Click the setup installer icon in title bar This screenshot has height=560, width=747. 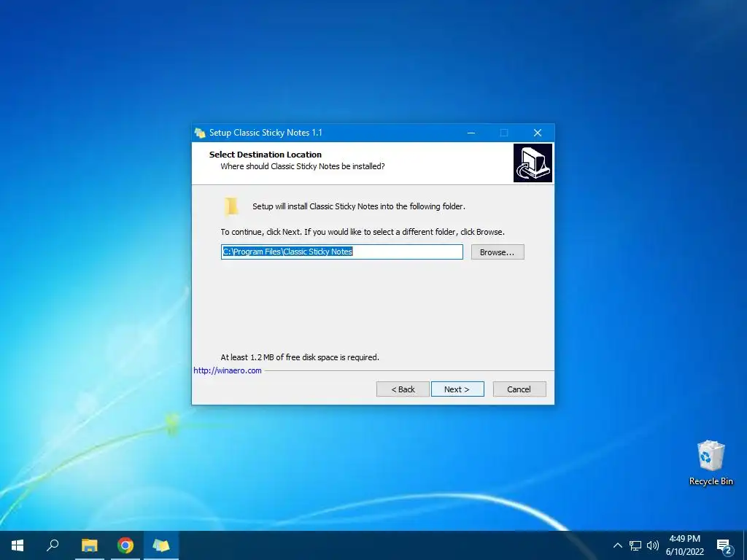200,133
